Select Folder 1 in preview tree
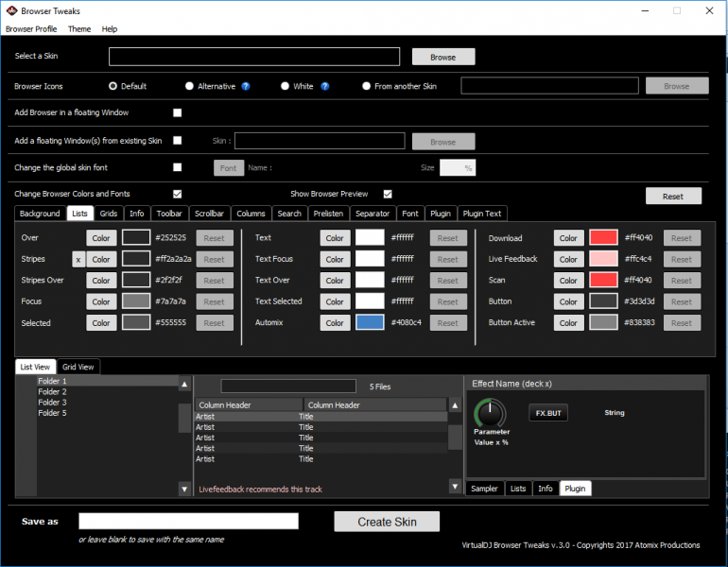Screen dimensions: 728x567 [x=52, y=381]
